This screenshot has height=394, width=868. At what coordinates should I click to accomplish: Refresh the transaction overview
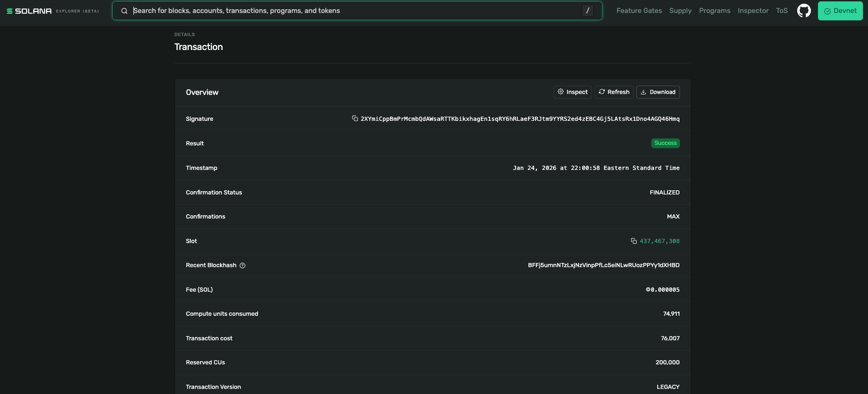(x=614, y=92)
